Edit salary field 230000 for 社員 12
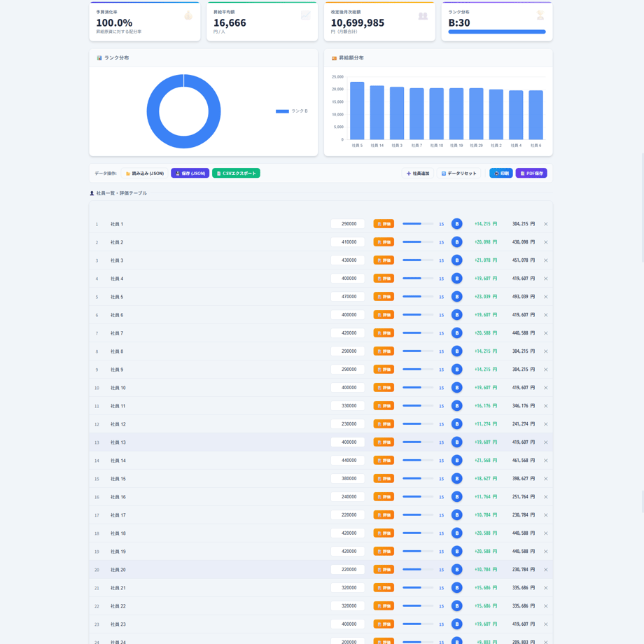This screenshot has height=644, width=644. [x=347, y=424]
